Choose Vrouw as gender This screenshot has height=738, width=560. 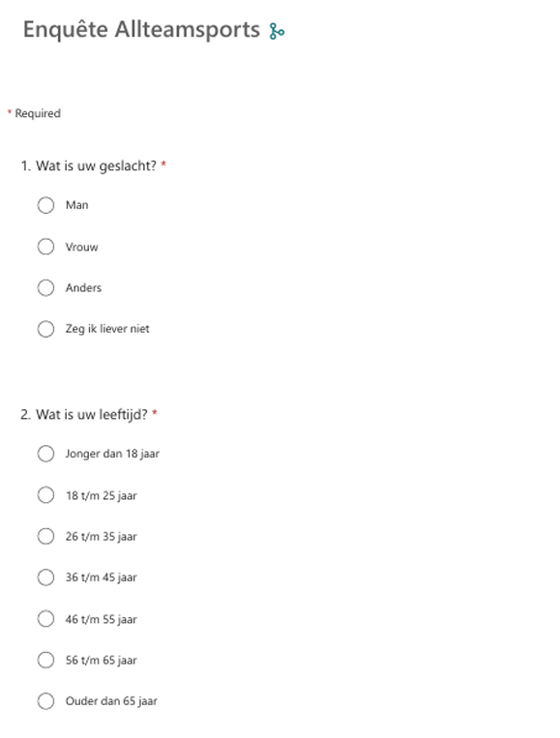45,247
